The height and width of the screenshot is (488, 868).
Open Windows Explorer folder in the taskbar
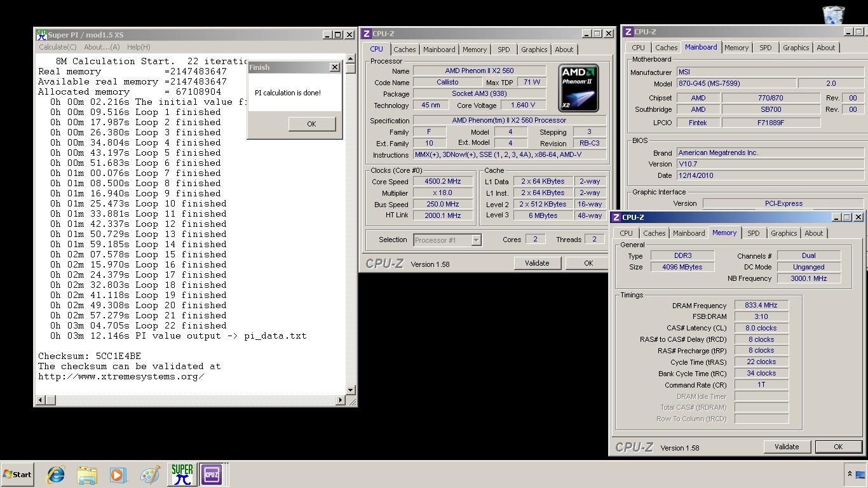87,475
